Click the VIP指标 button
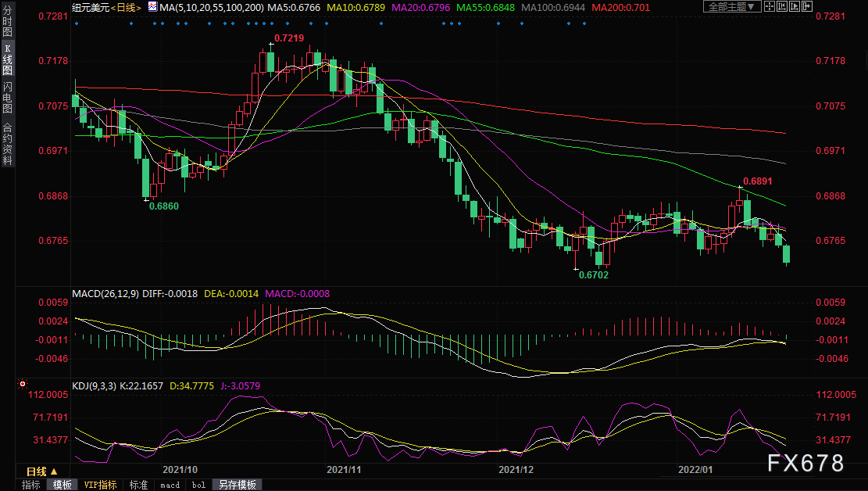The width and height of the screenshot is (868, 491). (x=101, y=485)
